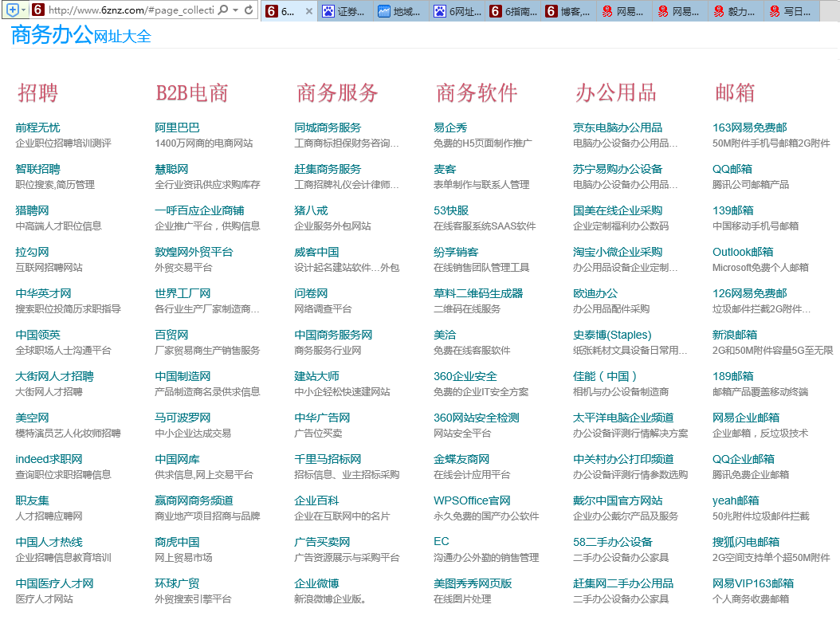
Task: Focus the URL address field
Action: click(131, 10)
